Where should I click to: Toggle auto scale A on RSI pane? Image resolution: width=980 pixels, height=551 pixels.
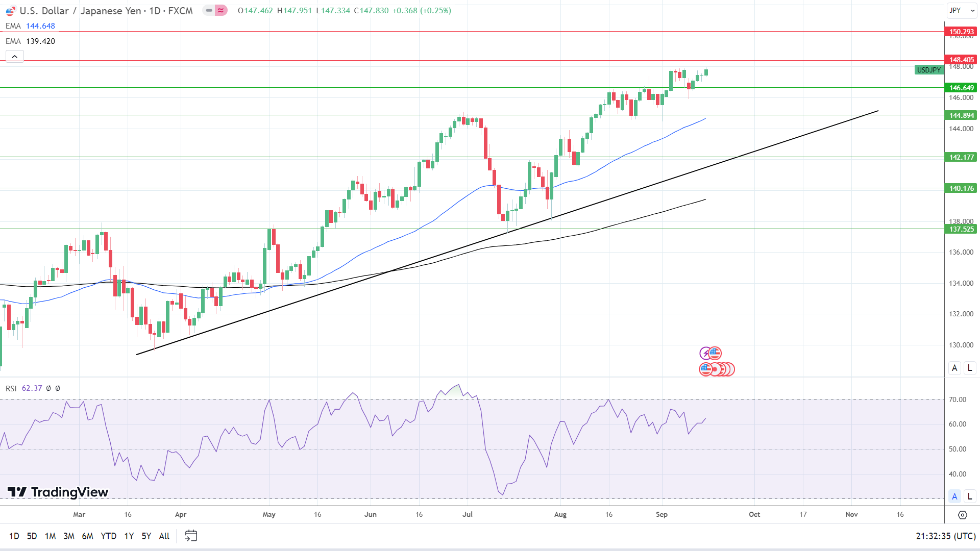pyautogui.click(x=954, y=496)
